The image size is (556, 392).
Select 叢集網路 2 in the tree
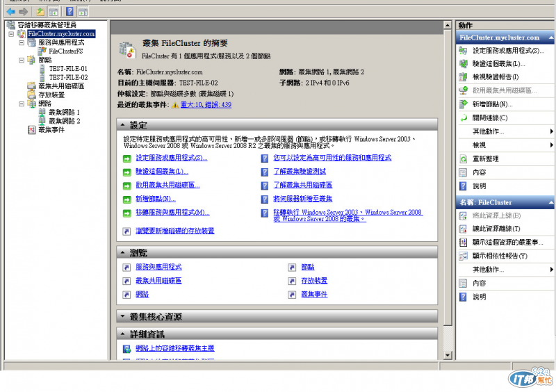point(64,122)
